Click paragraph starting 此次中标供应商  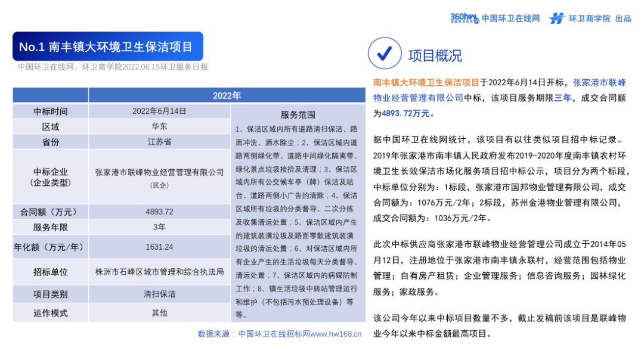tap(500, 268)
